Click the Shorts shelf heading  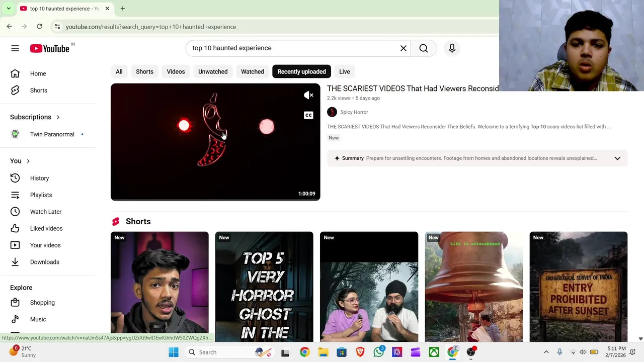[x=138, y=221]
